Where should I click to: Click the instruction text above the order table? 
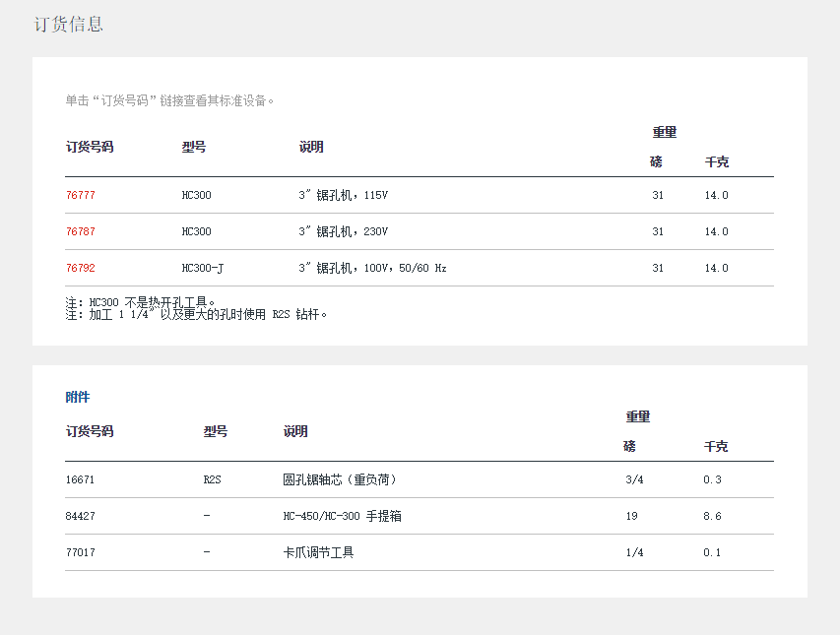170,100
